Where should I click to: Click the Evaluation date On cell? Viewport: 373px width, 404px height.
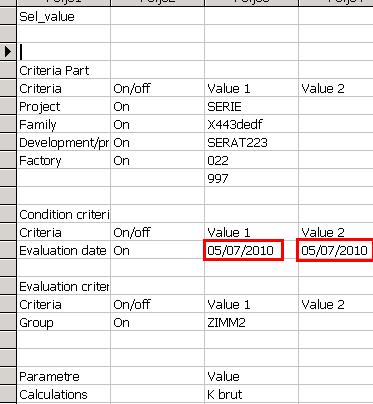pyautogui.click(x=157, y=250)
